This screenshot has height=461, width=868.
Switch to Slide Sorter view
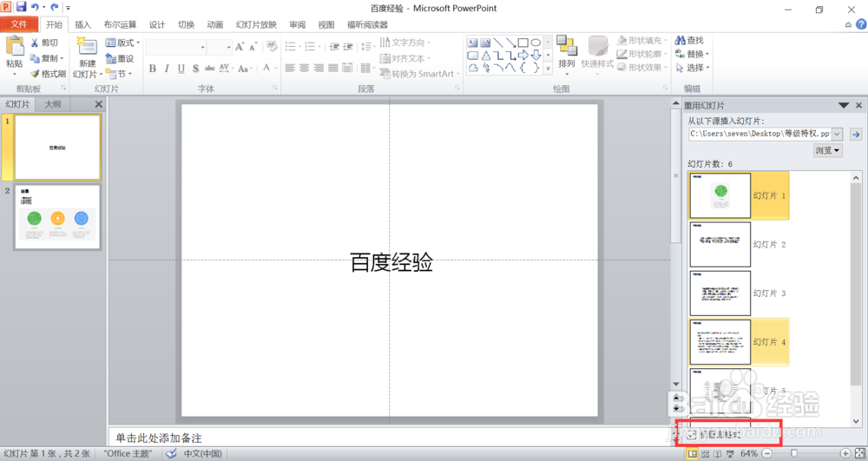coord(705,454)
